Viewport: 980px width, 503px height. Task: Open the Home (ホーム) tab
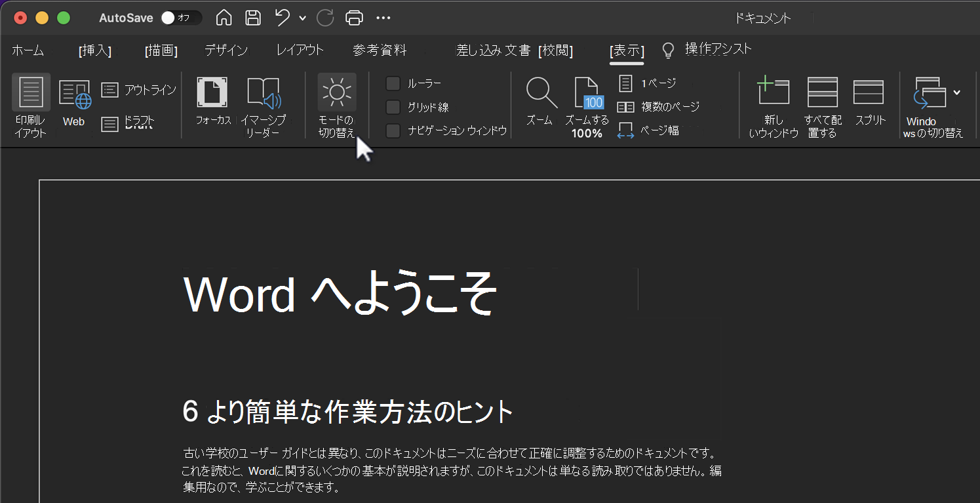click(x=28, y=50)
